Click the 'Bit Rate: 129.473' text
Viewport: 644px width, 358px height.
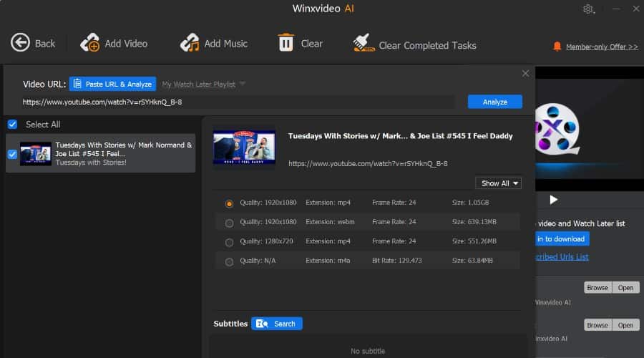click(396, 261)
